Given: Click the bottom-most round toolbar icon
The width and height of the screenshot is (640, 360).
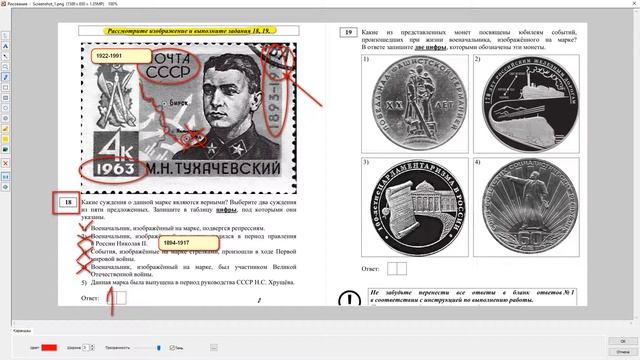Looking at the screenshot, I should pyautogui.click(x=5, y=187).
